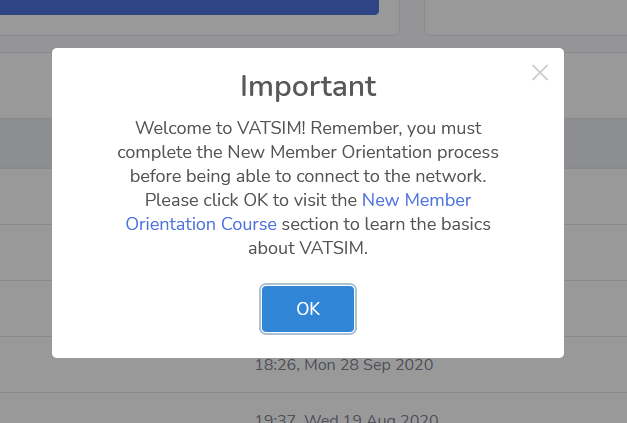Click the "about VATSIM." closing text
This screenshot has width=627, height=423.
(308, 248)
